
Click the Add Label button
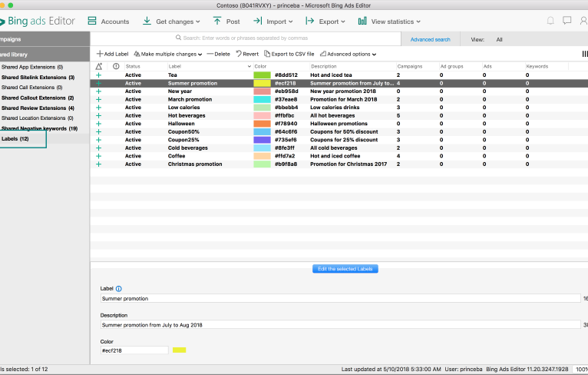click(x=112, y=54)
